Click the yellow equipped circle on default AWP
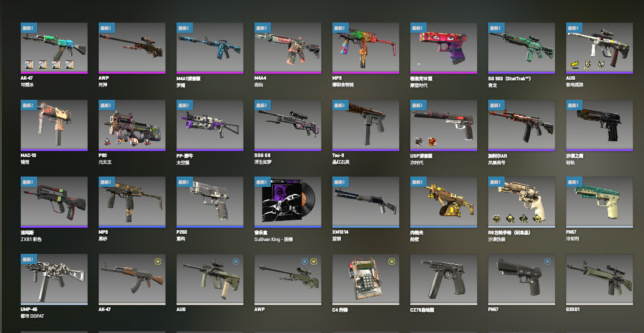 [314, 262]
